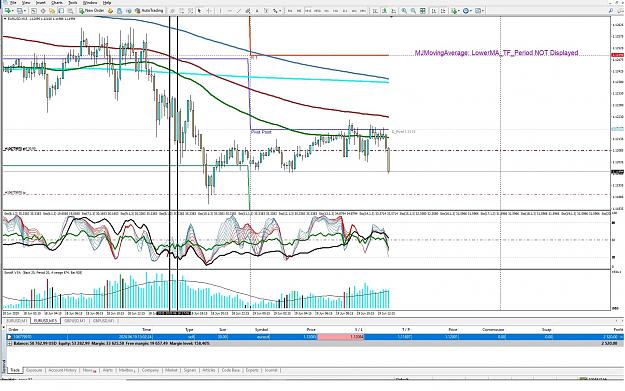Switch to the Exposure terminal tab
Image resolution: width=625 pixels, height=391 pixels.
pos(34,370)
